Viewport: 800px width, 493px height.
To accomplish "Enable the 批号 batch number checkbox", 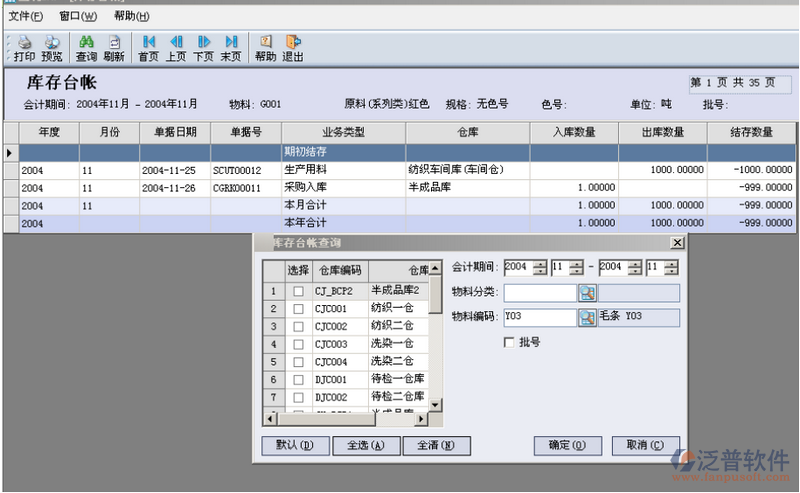I will [x=510, y=342].
